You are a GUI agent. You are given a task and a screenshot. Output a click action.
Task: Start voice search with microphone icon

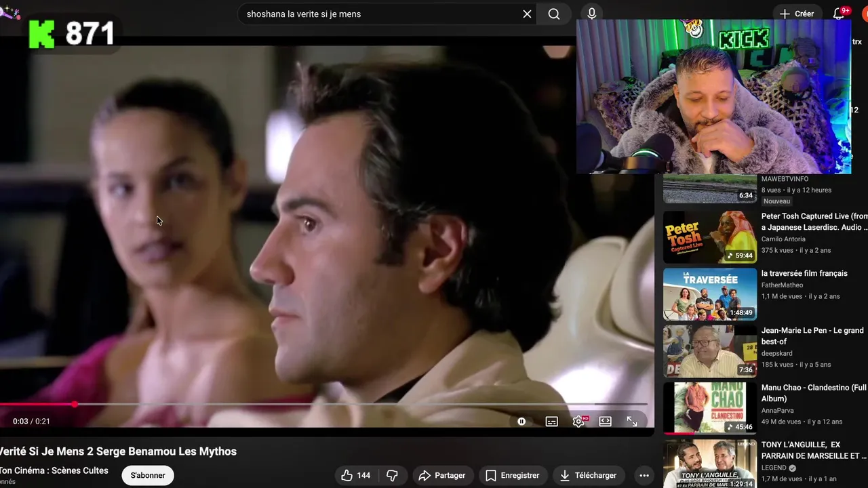[592, 14]
